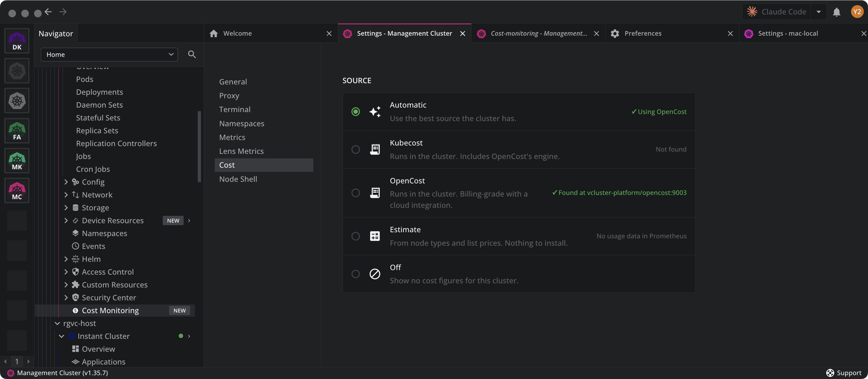
Task: Open the MK cluster icon in sidebar
Action: click(x=17, y=161)
